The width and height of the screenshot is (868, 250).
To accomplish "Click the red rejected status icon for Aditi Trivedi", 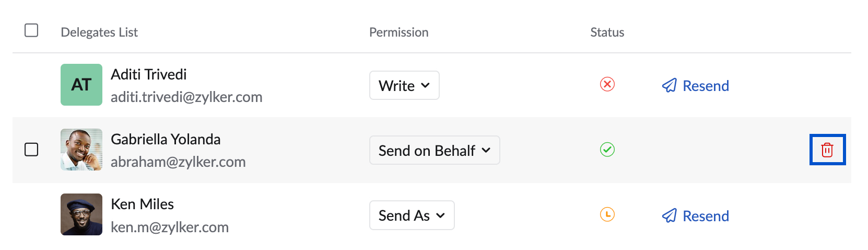I will coord(607,84).
